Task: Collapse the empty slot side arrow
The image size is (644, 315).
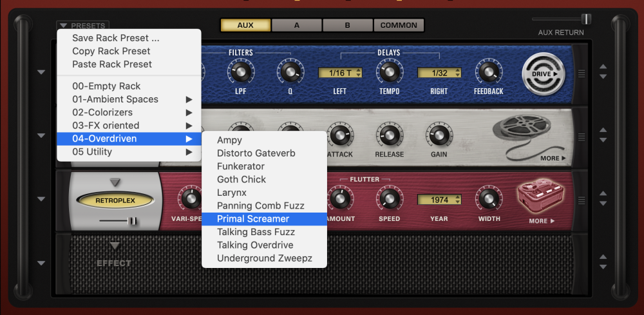Action: pos(41,263)
